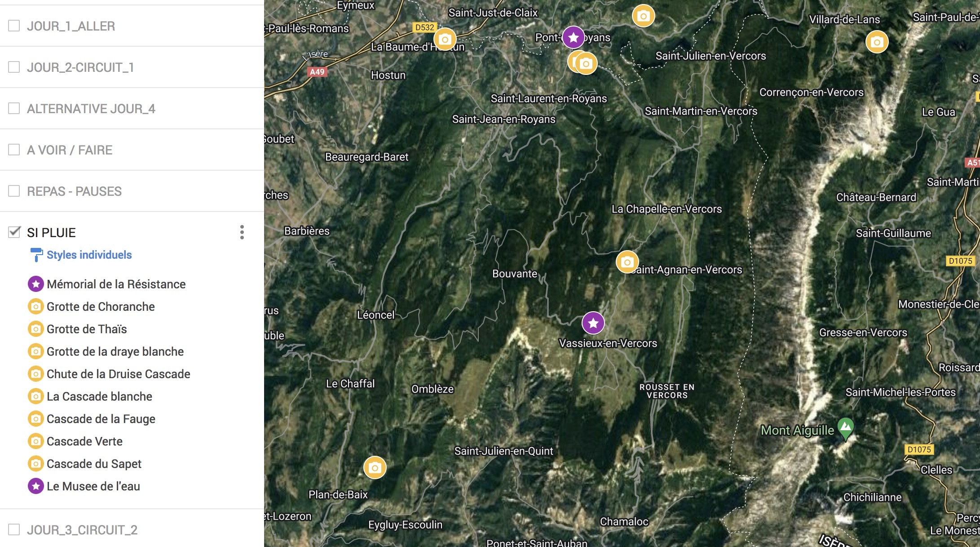Click the camera marker near Villard-de-Lans
980x547 pixels.
tap(877, 42)
